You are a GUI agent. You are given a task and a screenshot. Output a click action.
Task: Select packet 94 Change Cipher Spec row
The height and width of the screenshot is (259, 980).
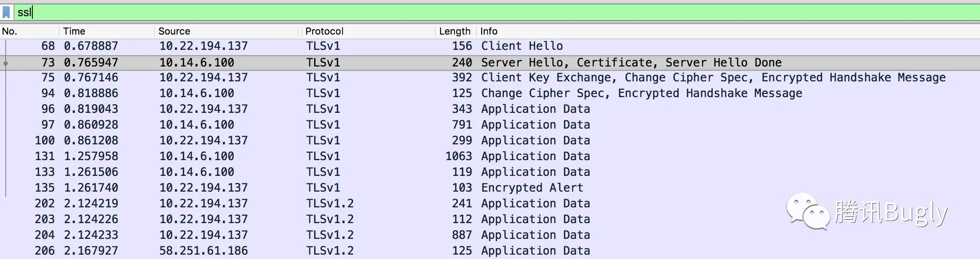pos(490,93)
